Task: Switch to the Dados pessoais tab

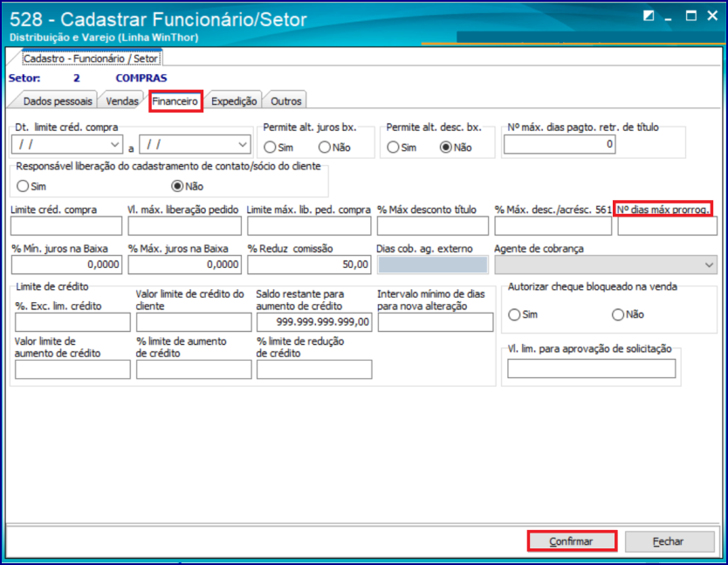Action: click(x=57, y=100)
